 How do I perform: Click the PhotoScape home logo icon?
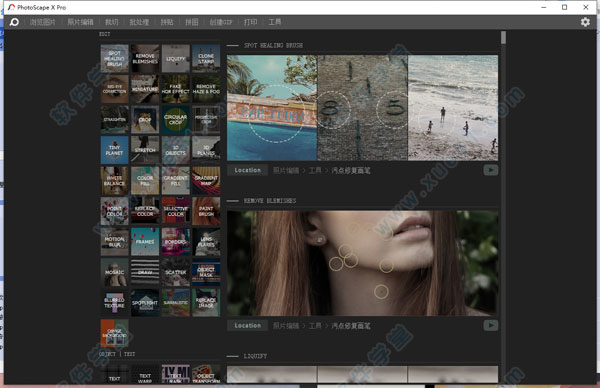(x=14, y=22)
